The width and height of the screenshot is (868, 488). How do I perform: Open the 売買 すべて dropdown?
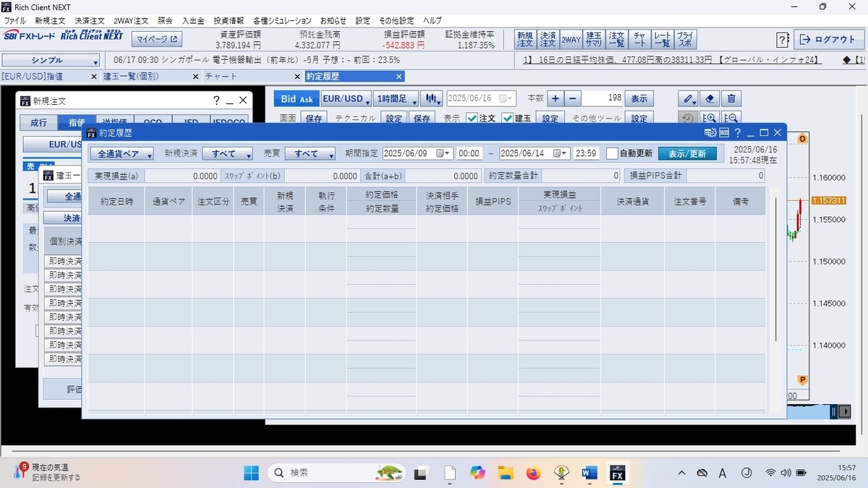tap(310, 154)
